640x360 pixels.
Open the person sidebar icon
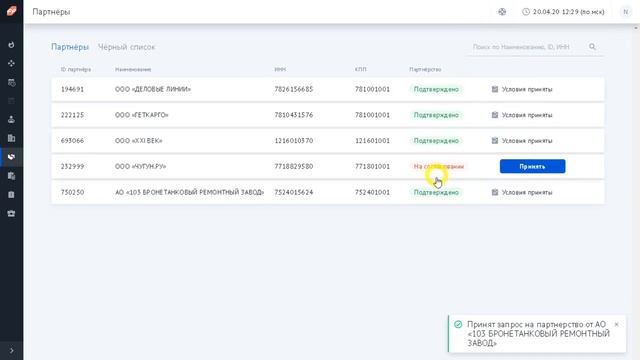click(x=11, y=119)
